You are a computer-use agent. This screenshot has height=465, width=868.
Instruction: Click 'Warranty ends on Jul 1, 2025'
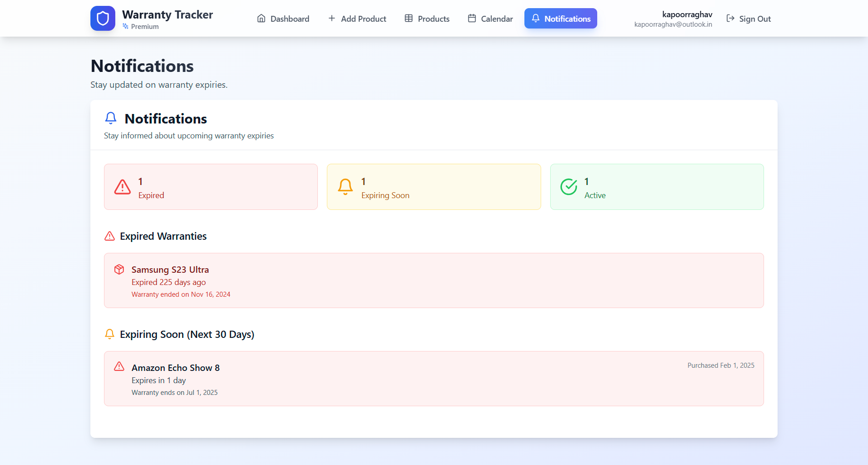175,393
